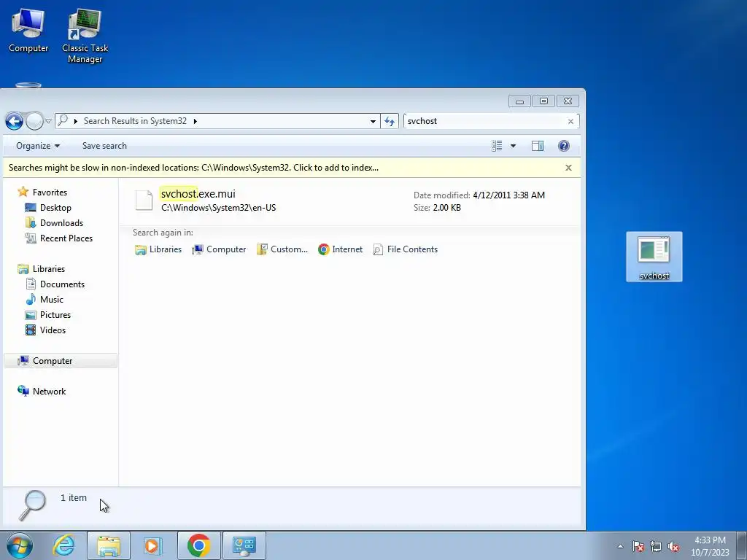This screenshot has height=560, width=747.
Task: Click the 1 item status text
Action: (74, 497)
